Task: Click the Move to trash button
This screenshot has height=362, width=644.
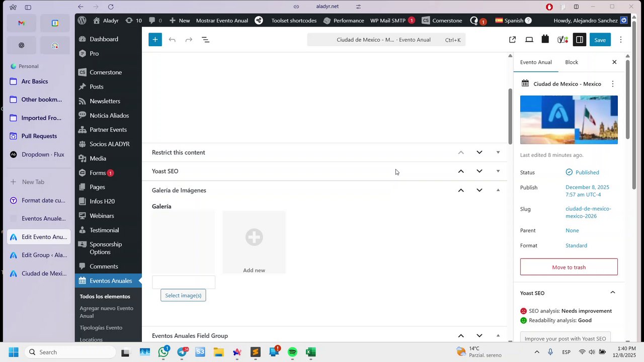Action: 569,267
